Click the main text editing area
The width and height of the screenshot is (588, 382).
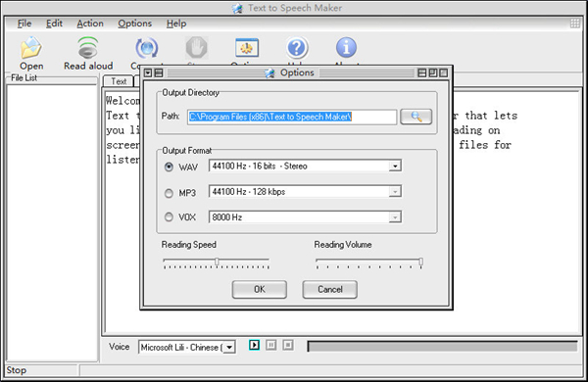click(x=343, y=212)
